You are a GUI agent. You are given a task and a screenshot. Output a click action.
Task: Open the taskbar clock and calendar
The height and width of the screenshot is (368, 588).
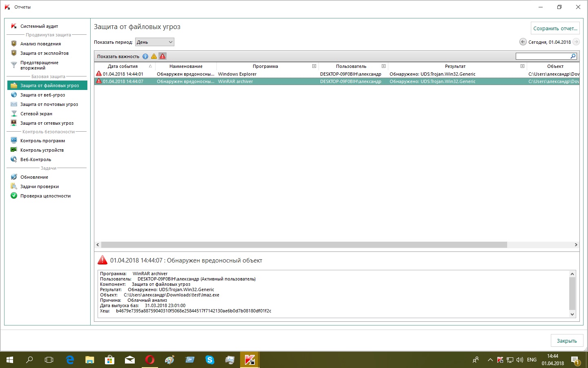coord(553,360)
